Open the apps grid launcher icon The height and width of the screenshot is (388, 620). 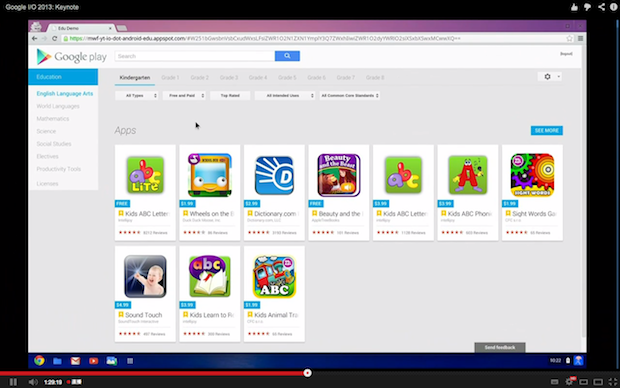tap(130, 361)
